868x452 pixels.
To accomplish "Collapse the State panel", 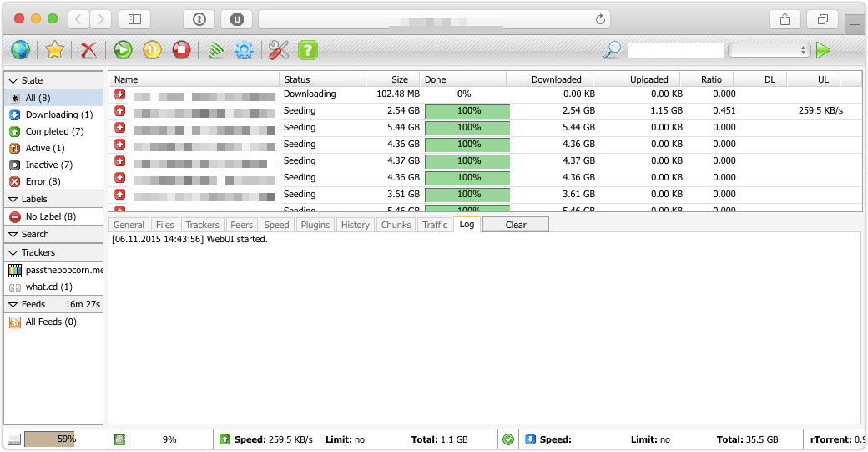I will tap(13, 81).
